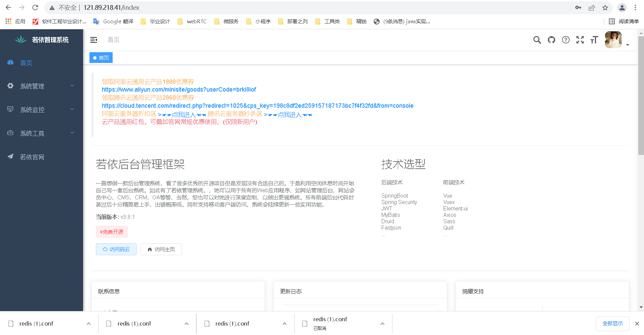Image resolution: width=644 pixels, height=335 pixels.
Task: Open the 部署之列 bookmark folder
Action: pos(293,21)
